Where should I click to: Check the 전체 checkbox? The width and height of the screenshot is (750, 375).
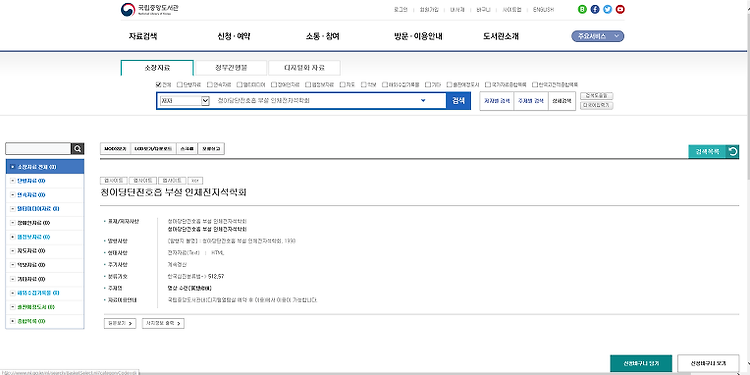[159, 84]
